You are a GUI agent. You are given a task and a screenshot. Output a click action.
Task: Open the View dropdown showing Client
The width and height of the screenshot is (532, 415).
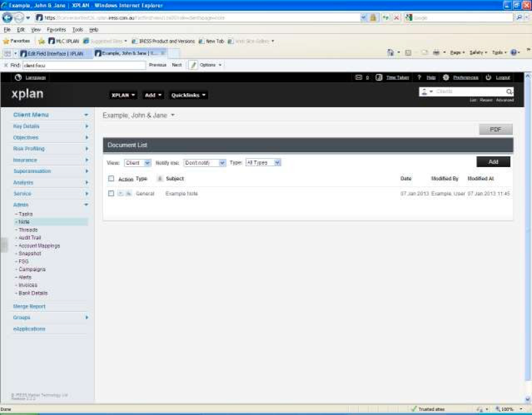[x=138, y=163]
